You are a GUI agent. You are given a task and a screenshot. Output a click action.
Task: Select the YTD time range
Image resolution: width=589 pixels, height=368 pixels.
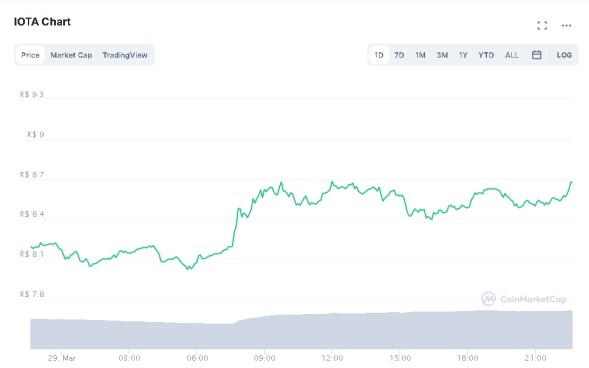(486, 55)
